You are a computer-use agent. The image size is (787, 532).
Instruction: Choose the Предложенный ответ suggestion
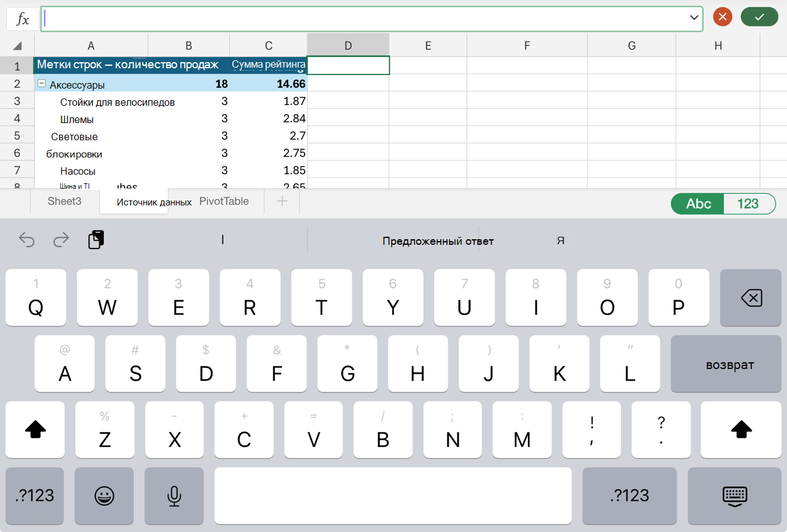pos(438,241)
